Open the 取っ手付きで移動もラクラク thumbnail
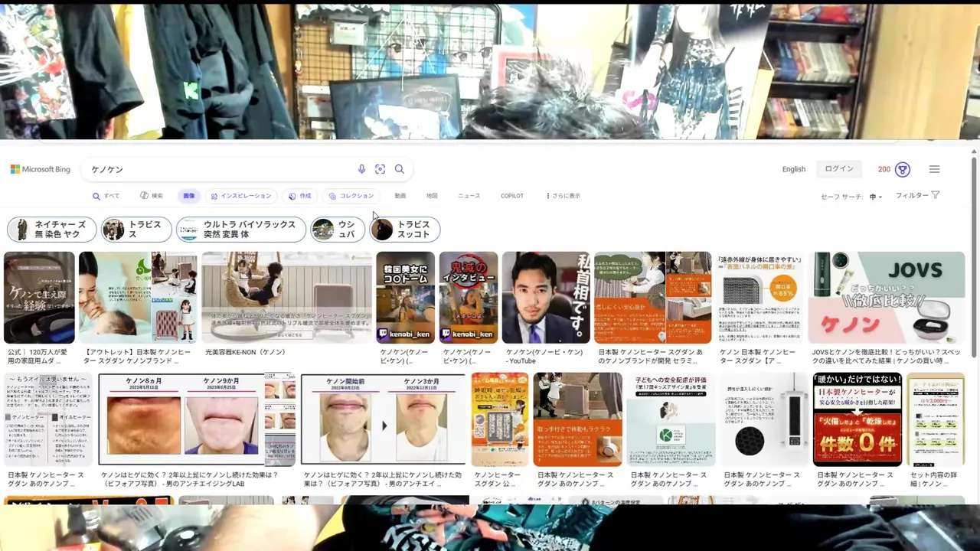This screenshot has height=551, width=980. point(577,419)
